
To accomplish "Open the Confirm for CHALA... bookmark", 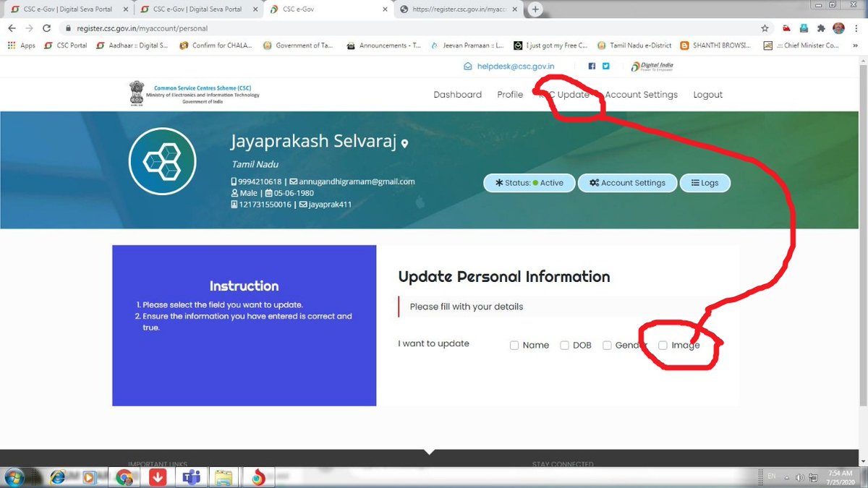I will 216,45.
